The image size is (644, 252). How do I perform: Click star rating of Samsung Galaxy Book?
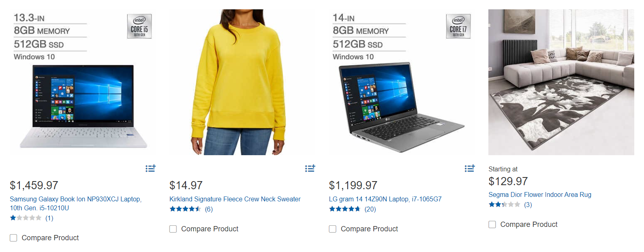tap(26, 218)
